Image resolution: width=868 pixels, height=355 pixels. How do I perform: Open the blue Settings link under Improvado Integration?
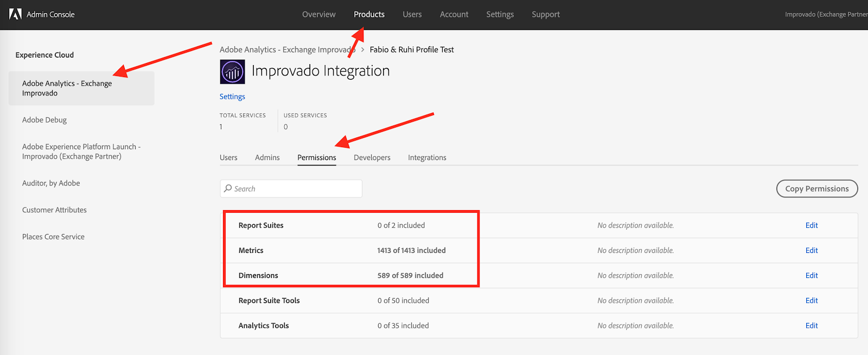(x=232, y=97)
